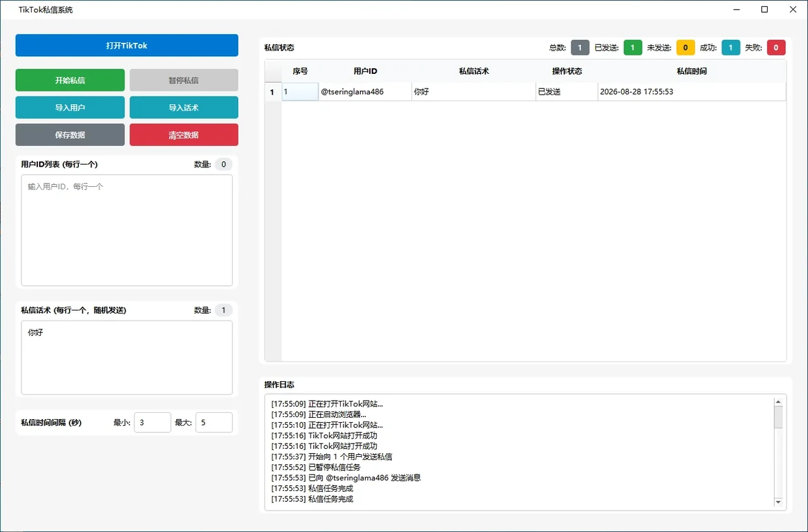
Task: Open the 导入话术 import button
Action: 184,107
